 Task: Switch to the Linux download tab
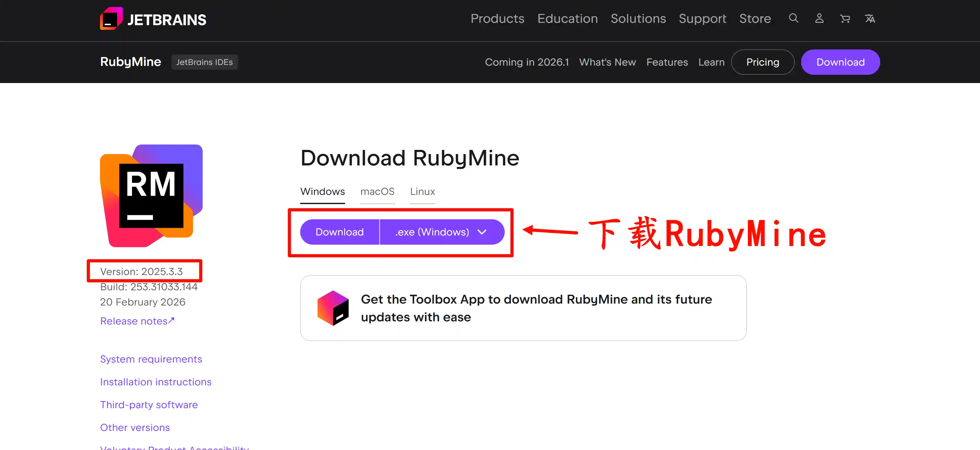(422, 192)
